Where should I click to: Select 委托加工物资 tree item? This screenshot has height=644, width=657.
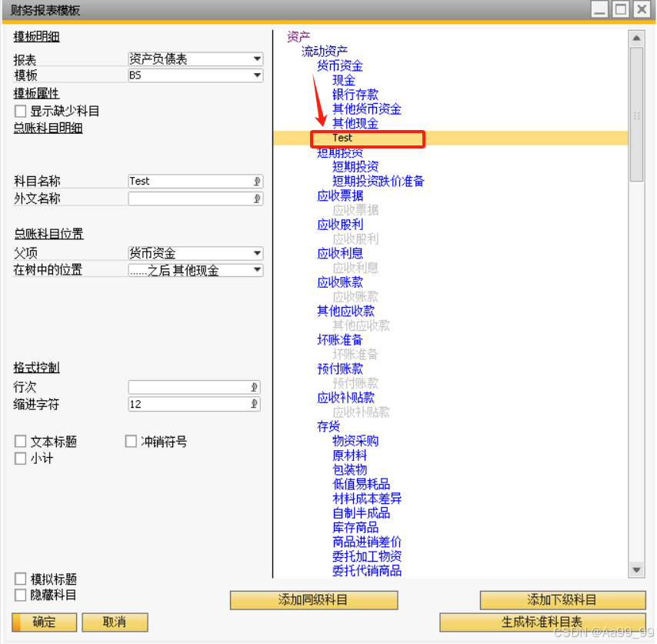[x=367, y=557]
